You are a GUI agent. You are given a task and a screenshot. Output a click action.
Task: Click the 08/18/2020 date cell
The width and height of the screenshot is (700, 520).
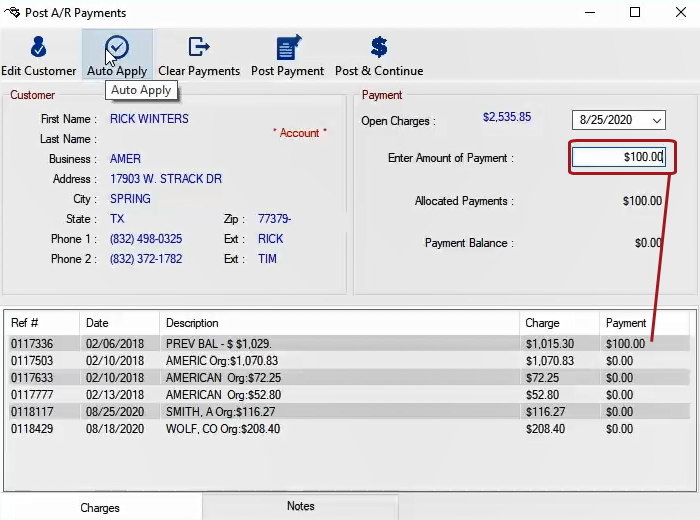pos(115,428)
